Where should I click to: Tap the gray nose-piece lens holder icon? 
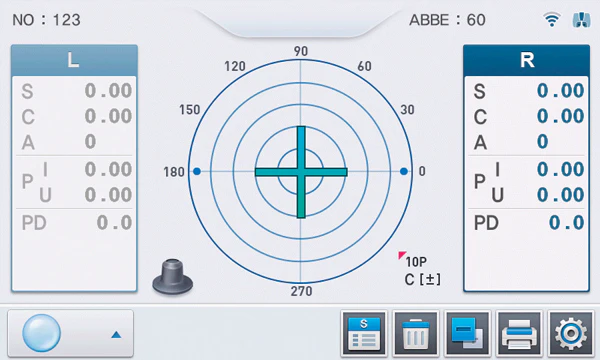173,277
